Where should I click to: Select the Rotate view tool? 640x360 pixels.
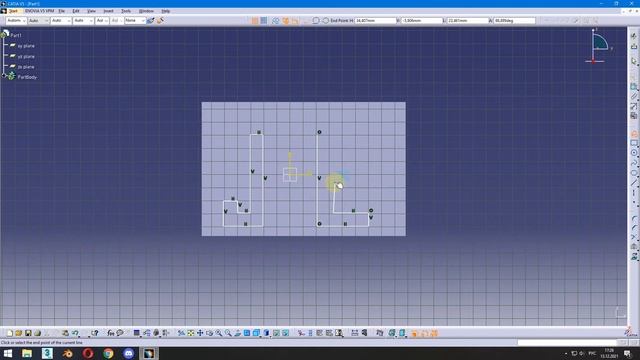tap(209, 333)
